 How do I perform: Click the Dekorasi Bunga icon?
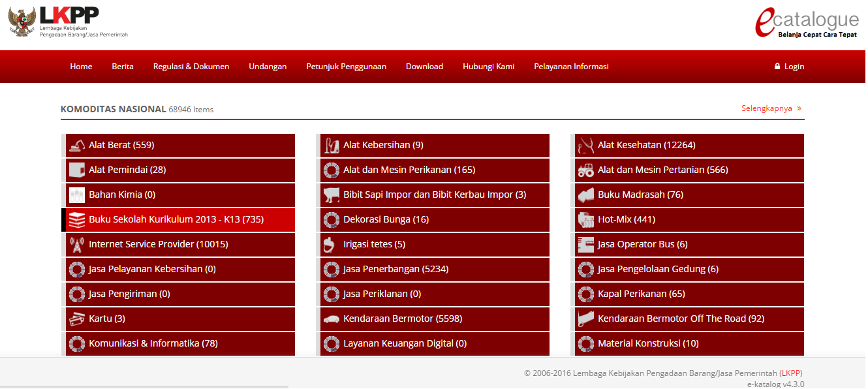[x=332, y=220]
